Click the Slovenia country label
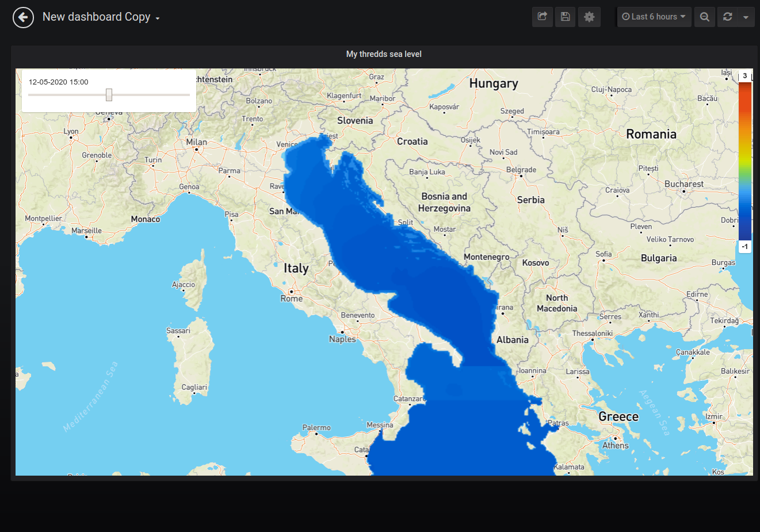This screenshot has width=760, height=532. (x=355, y=121)
